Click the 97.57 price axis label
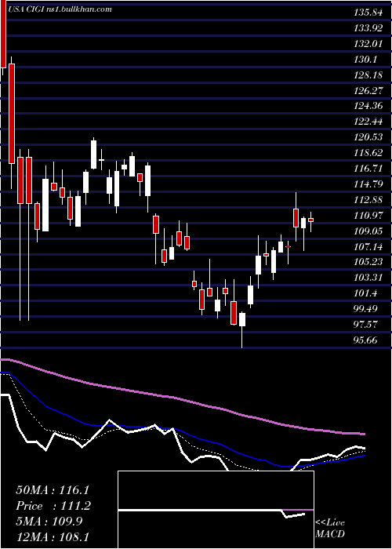 click(x=365, y=324)
